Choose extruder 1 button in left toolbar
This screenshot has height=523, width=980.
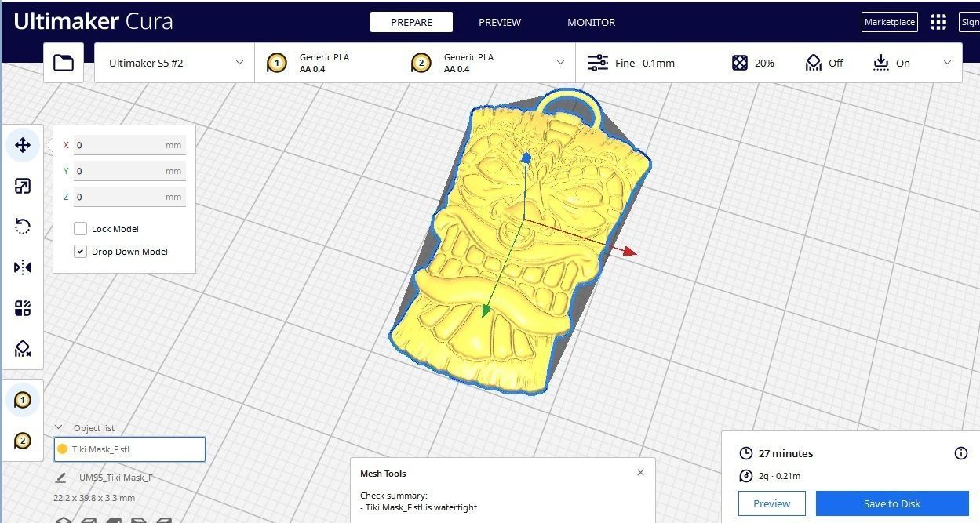click(x=23, y=401)
